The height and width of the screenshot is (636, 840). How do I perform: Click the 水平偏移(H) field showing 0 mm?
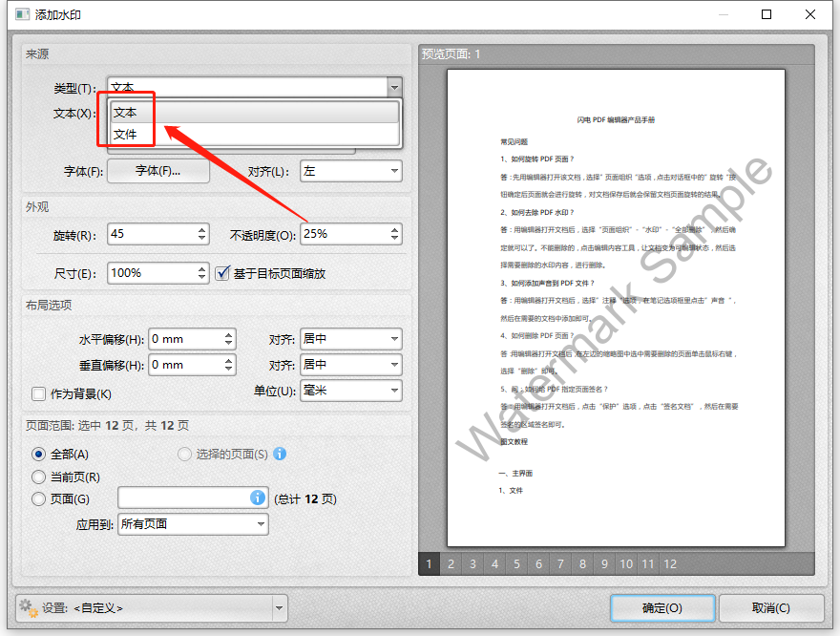[186, 339]
